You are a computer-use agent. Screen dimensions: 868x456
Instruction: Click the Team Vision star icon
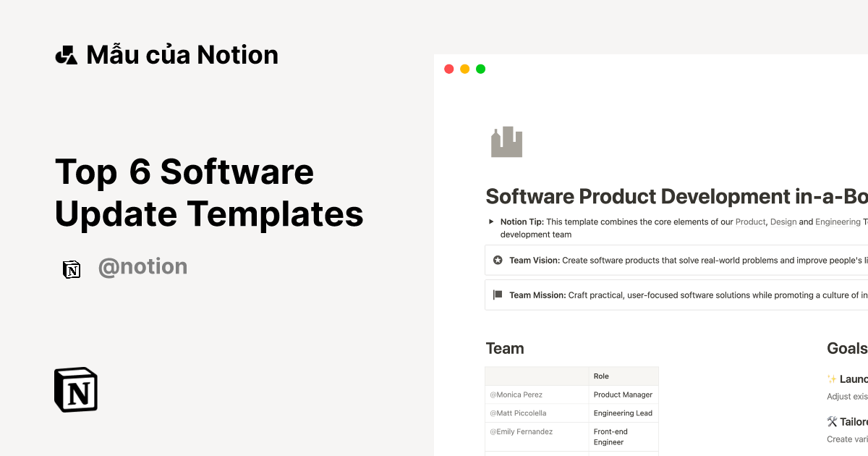click(498, 260)
